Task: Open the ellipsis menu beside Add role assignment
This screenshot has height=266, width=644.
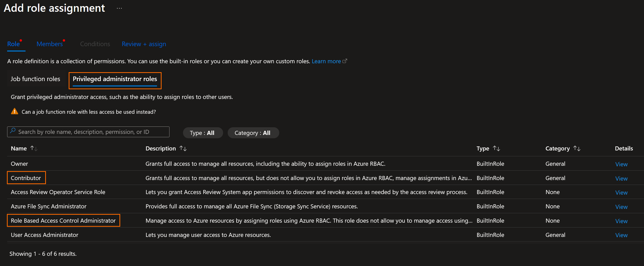Action: [119, 8]
